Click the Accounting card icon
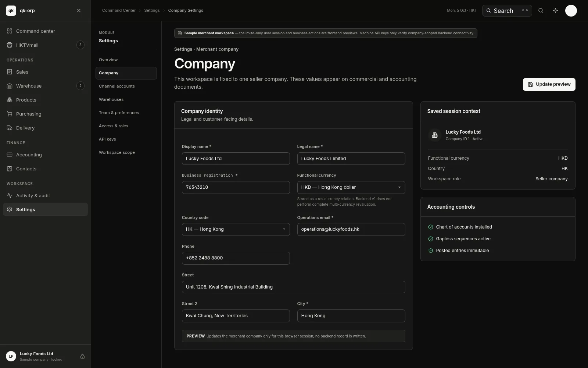The height and width of the screenshot is (368, 588). [10, 155]
